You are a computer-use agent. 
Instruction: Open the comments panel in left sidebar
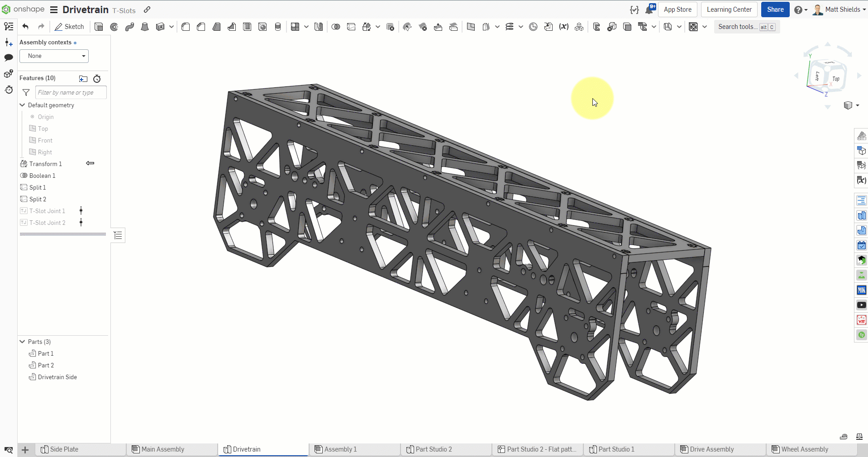tap(8, 58)
